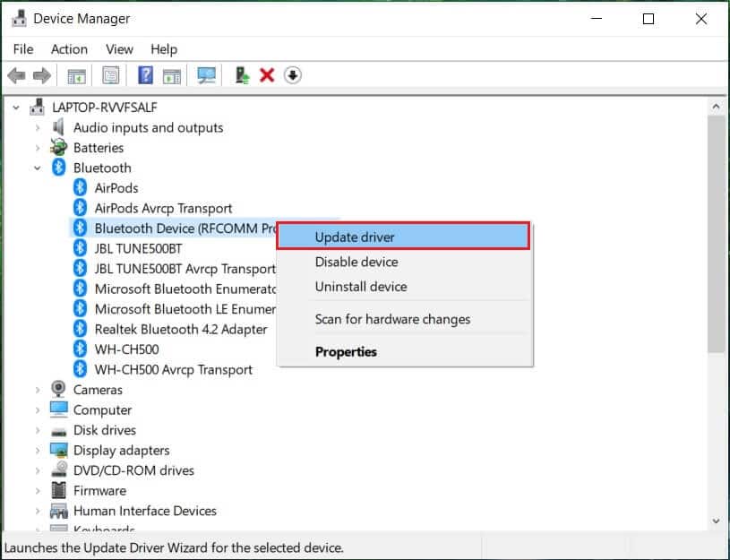The image size is (730, 560).
Task: Expand the Firmware category
Action: pyautogui.click(x=38, y=491)
